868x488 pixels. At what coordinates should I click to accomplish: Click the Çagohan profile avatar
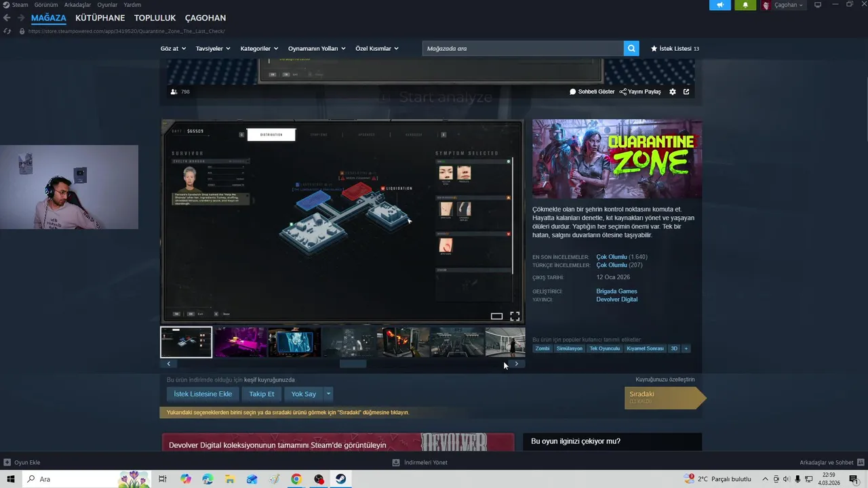point(766,5)
